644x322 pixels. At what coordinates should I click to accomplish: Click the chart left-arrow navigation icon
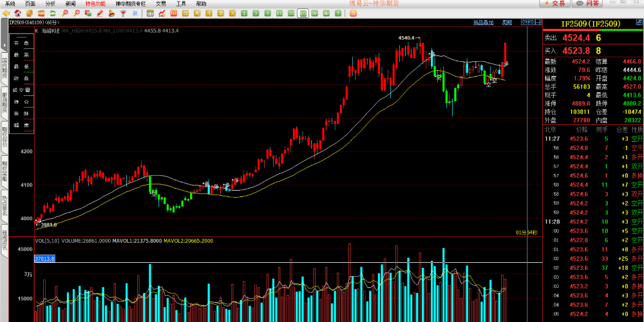524,22
